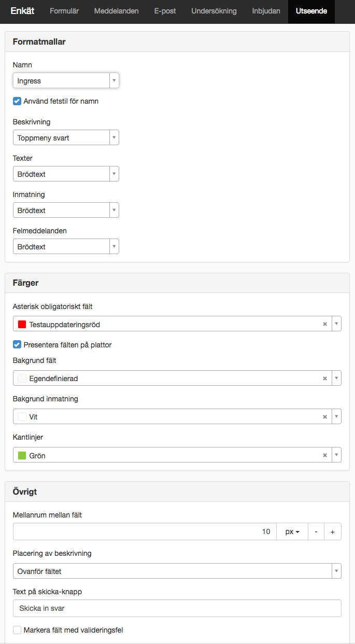Clear the Vit input background selection
Viewport: 355px width, 644px height.
click(325, 416)
